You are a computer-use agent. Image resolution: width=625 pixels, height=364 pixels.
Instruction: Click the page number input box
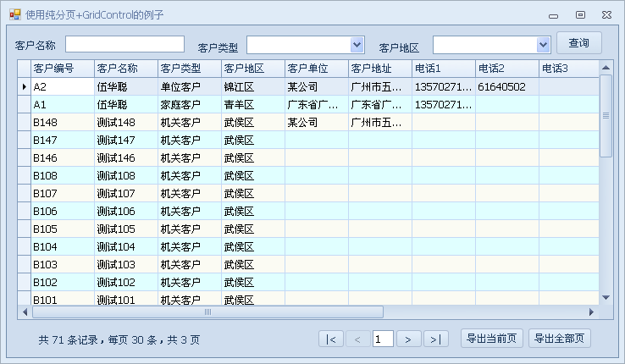(x=383, y=339)
